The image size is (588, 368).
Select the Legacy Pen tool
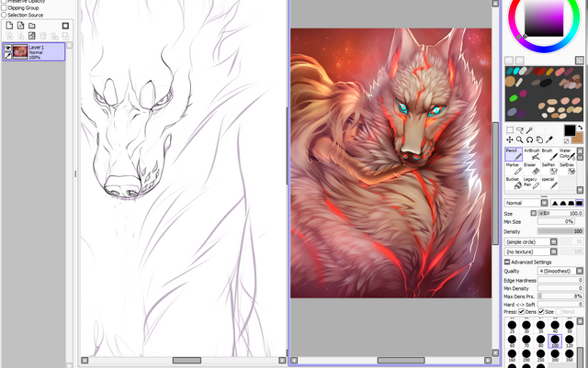(x=531, y=183)
